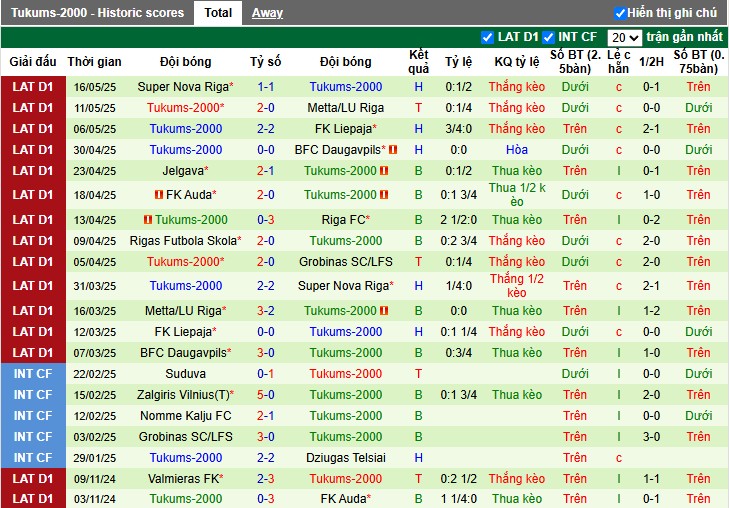Click Jelgava team name
Screen dimensions: 729x508
pyautogui.click(x=183, y=171)
